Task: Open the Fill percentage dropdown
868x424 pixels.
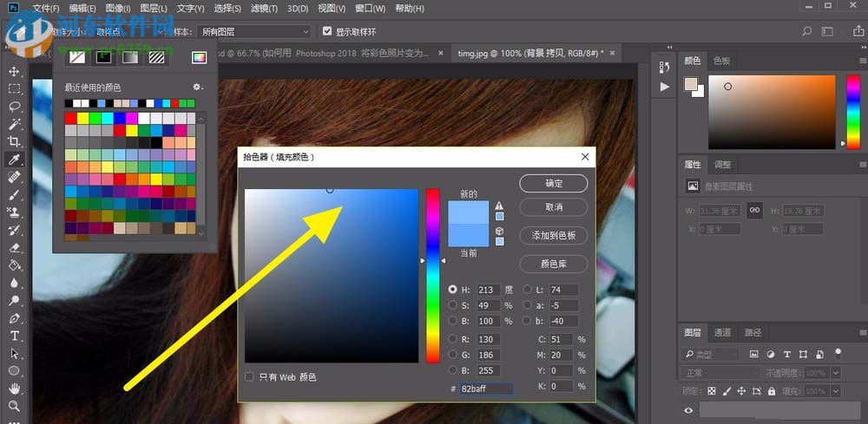Action: point(836,391)
